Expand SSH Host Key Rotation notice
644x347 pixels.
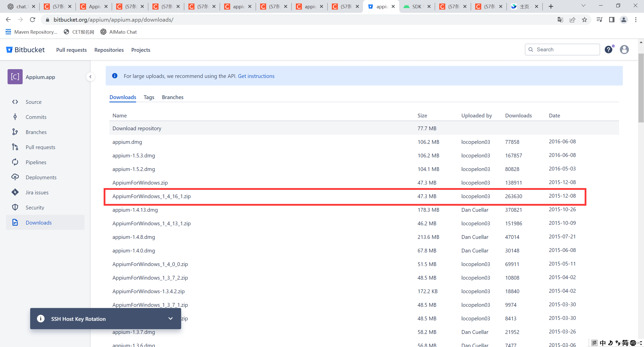pyautogui.click(x=170, y=319)
